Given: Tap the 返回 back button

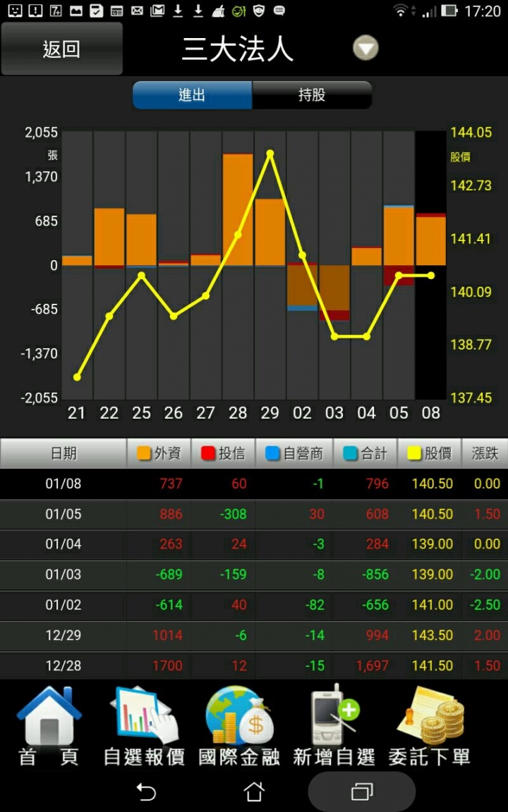Looking at the screenshot, I should 61,49.
